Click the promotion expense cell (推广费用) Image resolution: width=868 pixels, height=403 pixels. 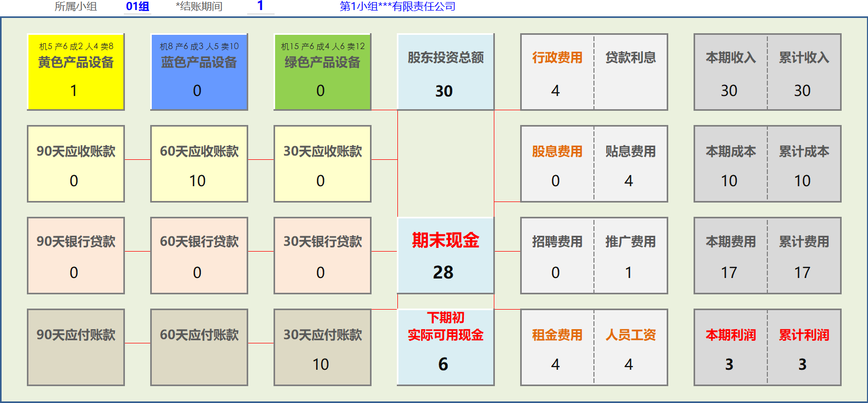[630, 255]
